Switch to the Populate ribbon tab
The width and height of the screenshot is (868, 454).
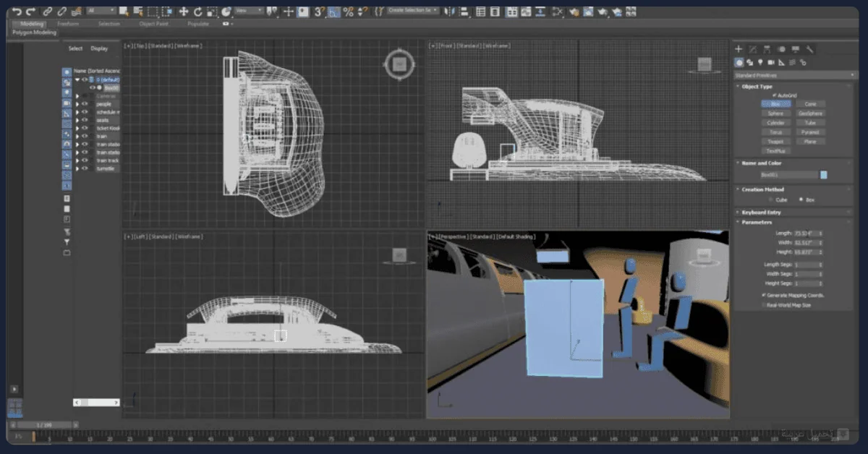click(x=198, y=24)
